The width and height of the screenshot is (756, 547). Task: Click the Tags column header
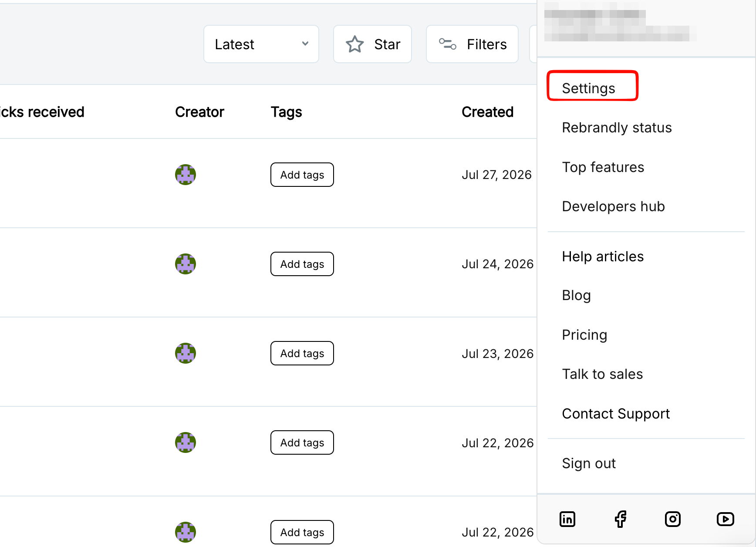pos(287,112)
